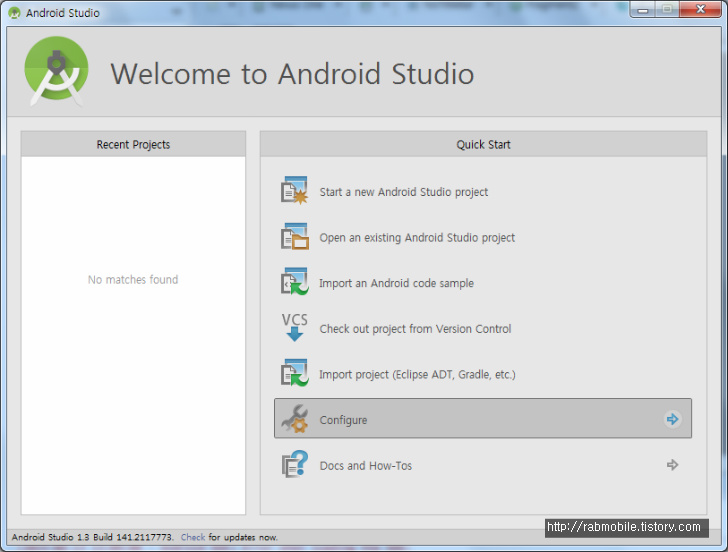Viewport: 728px width, 552px height.
Task: Click the Android Studio 1.3 Build text
Action: [92, 537]
